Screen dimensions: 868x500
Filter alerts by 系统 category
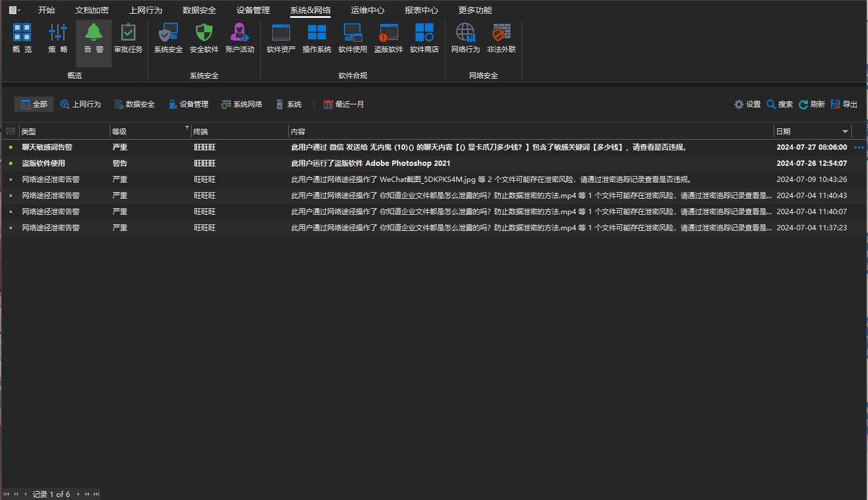coord(289,104)
